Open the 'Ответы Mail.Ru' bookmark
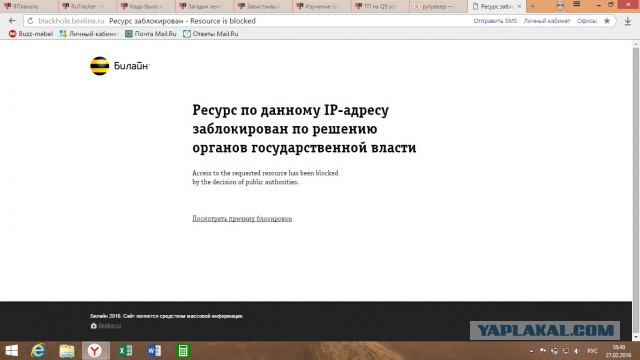Image resolution: width=640 pixels, height=360 pixels. pos(211,34)
